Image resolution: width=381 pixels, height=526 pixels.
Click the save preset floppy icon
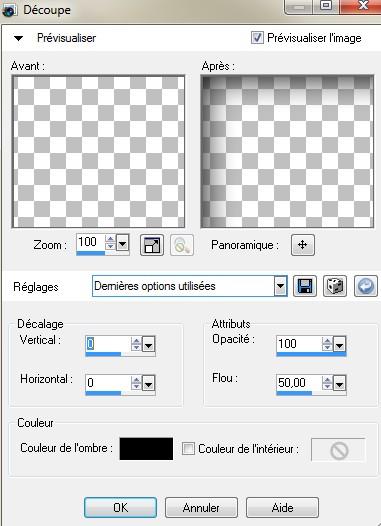tap(305, 286)
